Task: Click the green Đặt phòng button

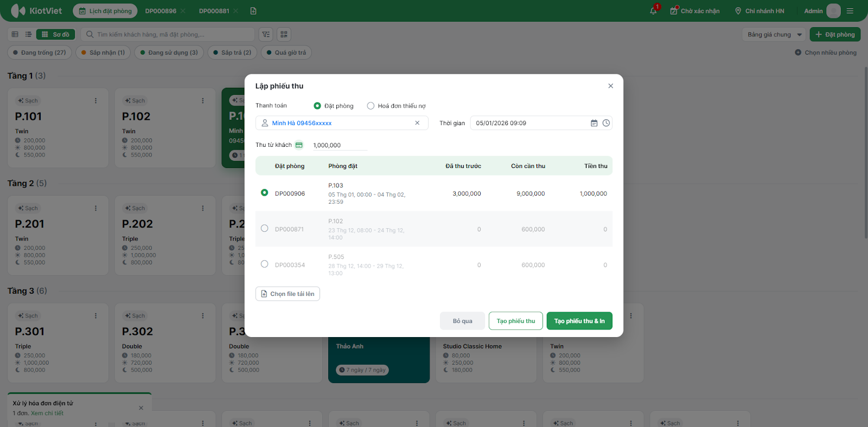Action: pyautogui.click(x=835, y=34)
